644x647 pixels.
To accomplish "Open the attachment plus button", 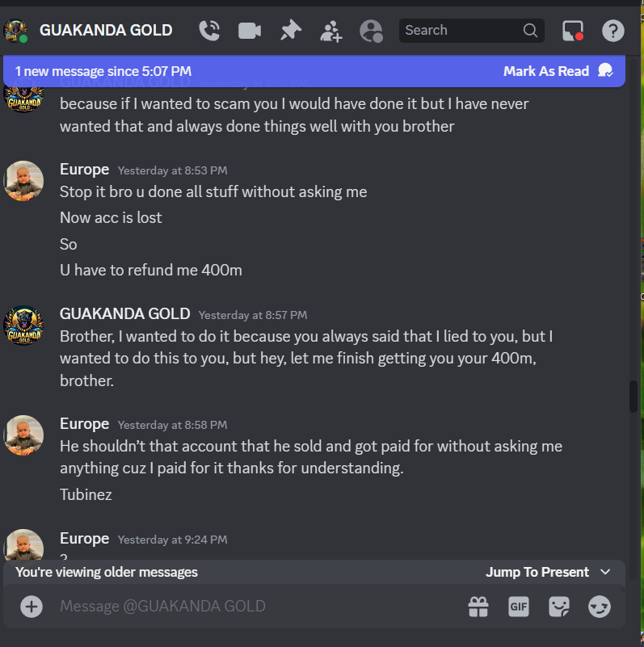I will 32,606.
